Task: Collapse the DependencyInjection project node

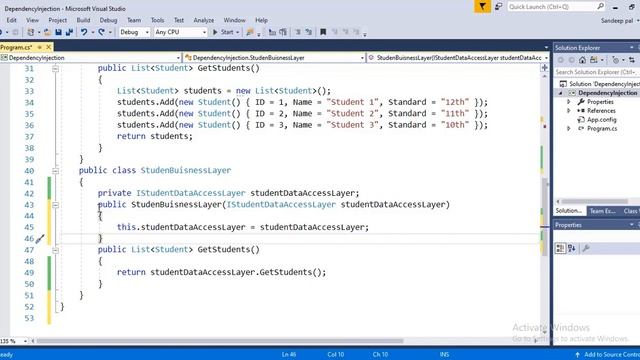Action: 561,93
